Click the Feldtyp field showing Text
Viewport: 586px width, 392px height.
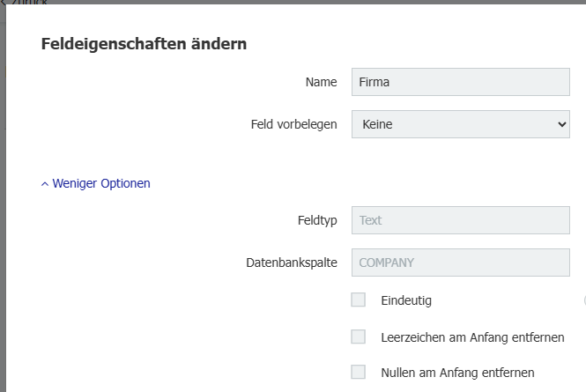[x=460, y=220]
